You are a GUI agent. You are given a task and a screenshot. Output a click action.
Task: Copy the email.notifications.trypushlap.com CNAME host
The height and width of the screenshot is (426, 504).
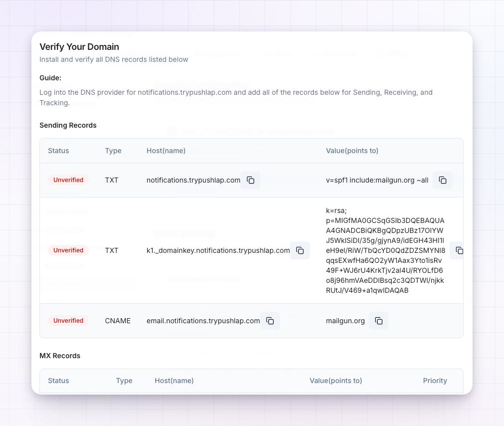coord(270,321)
